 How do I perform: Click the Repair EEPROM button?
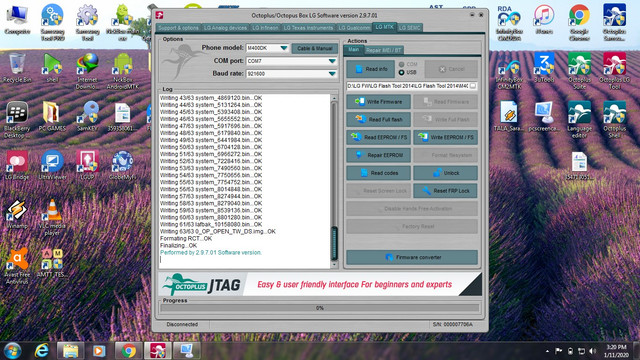(x=378, y=155)
